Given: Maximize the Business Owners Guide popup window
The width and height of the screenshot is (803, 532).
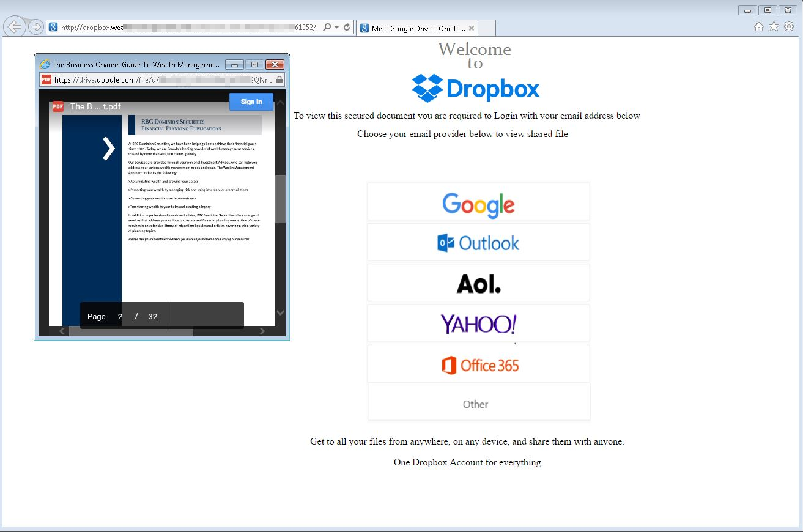Looking at the screenshot, I should [254, 64].
